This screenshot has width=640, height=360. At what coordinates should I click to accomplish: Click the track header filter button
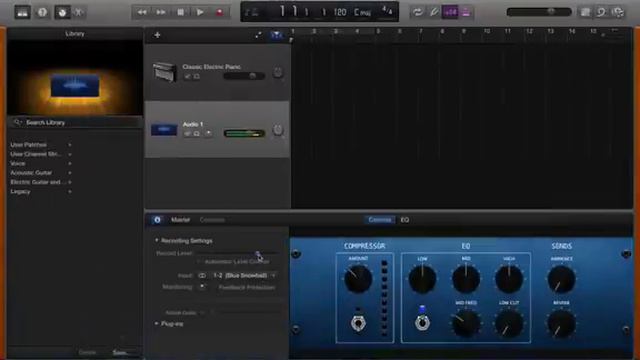(276, 36)
